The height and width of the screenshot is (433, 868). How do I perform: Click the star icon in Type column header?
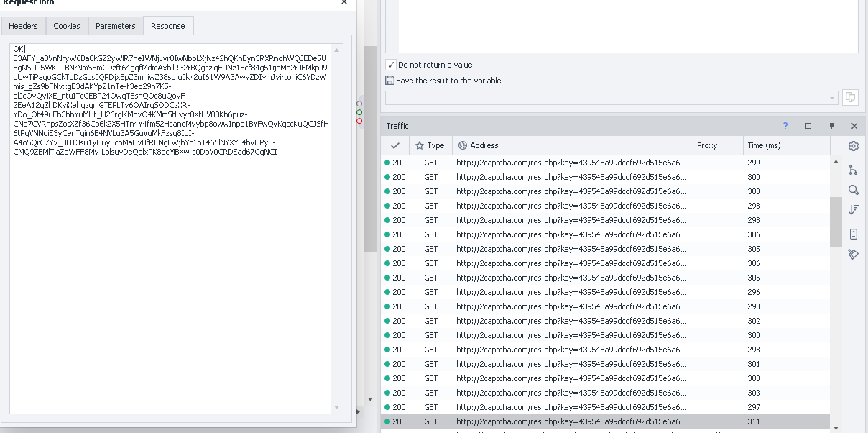tap(420, 145)
